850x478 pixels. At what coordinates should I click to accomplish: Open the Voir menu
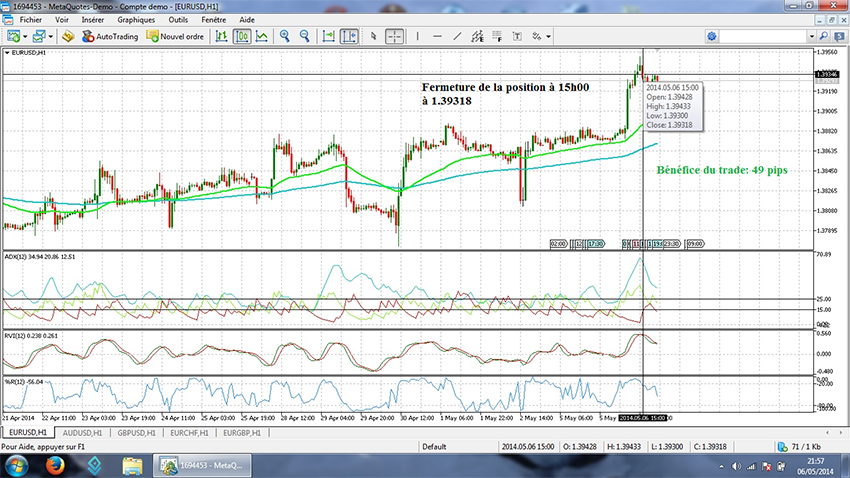62,20
